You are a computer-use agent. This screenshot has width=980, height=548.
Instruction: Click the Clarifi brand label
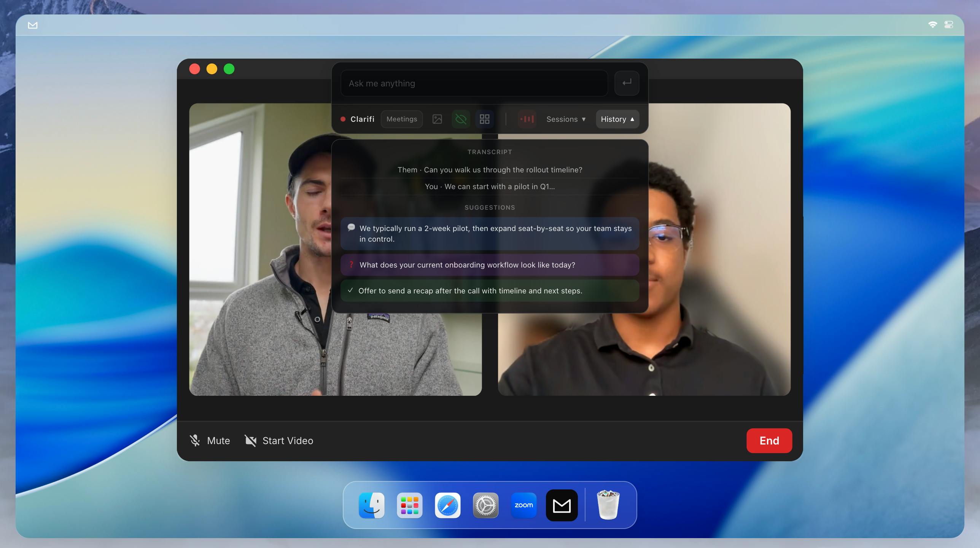(x=362, y=119)
